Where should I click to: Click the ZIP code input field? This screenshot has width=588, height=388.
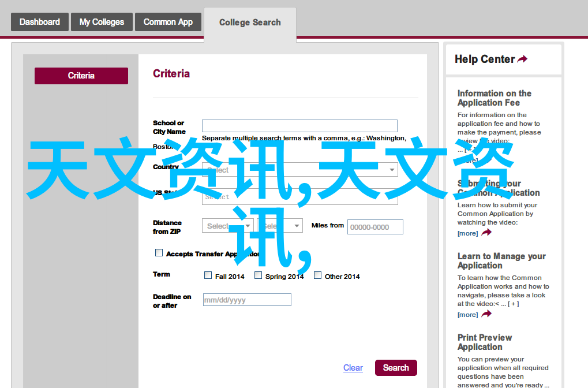pyautogui.click(x=375, y=227)
